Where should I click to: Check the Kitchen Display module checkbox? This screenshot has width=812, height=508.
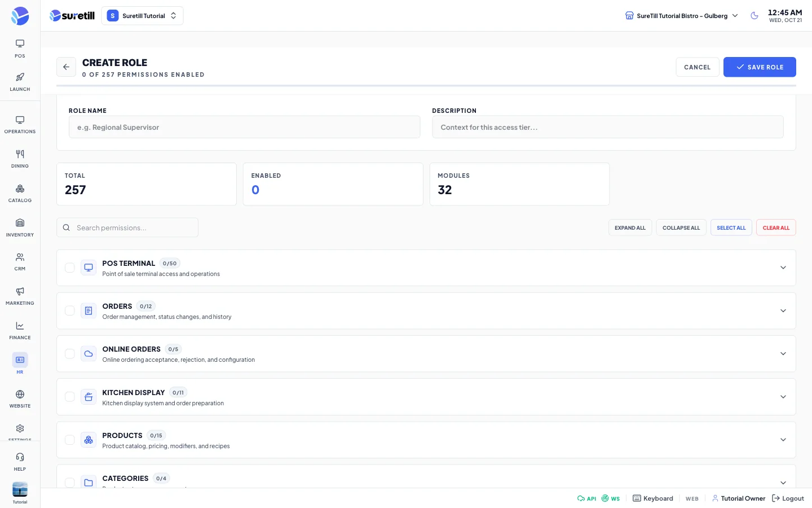(70, 397)
